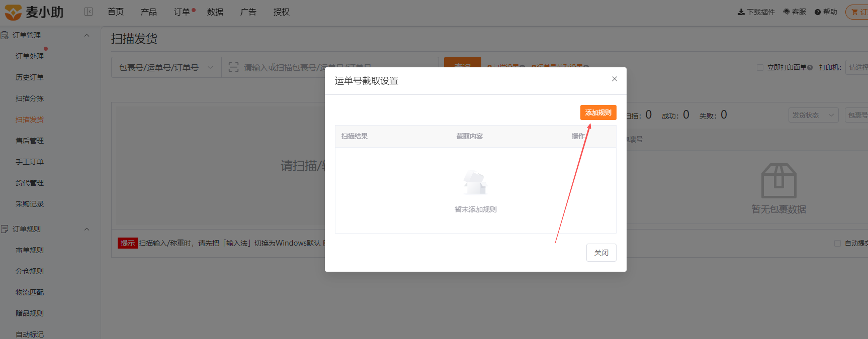
Task: Go to 售后管理
Action: click(30, 141)
